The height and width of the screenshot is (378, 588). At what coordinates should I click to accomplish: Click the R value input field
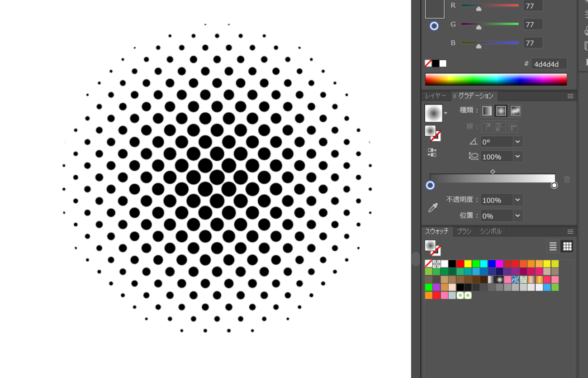click(533, 6)
